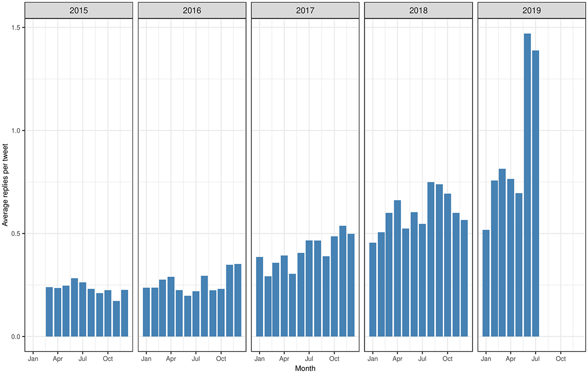The width and height of the screenshot is (588, 373).
Task: Select the December 2016 bar
Action: click(238, 300)
